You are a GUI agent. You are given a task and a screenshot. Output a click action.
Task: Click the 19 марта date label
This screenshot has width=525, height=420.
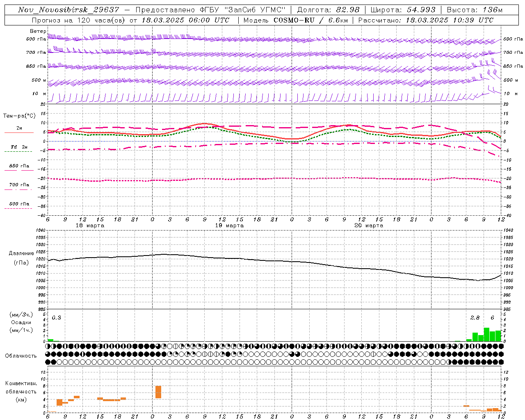(230, 226)
